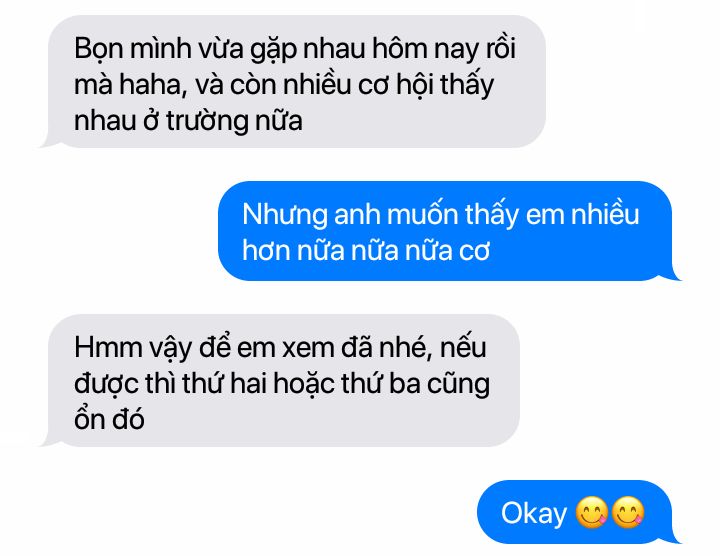Image resolution: width=720 pixels, height=556 pixels.
Task: Click the word "xem" in the third message
Action: click(307, 348)
